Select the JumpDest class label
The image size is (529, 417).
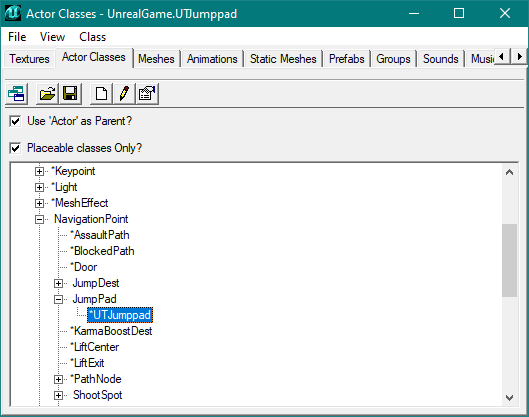click(96, 283)
